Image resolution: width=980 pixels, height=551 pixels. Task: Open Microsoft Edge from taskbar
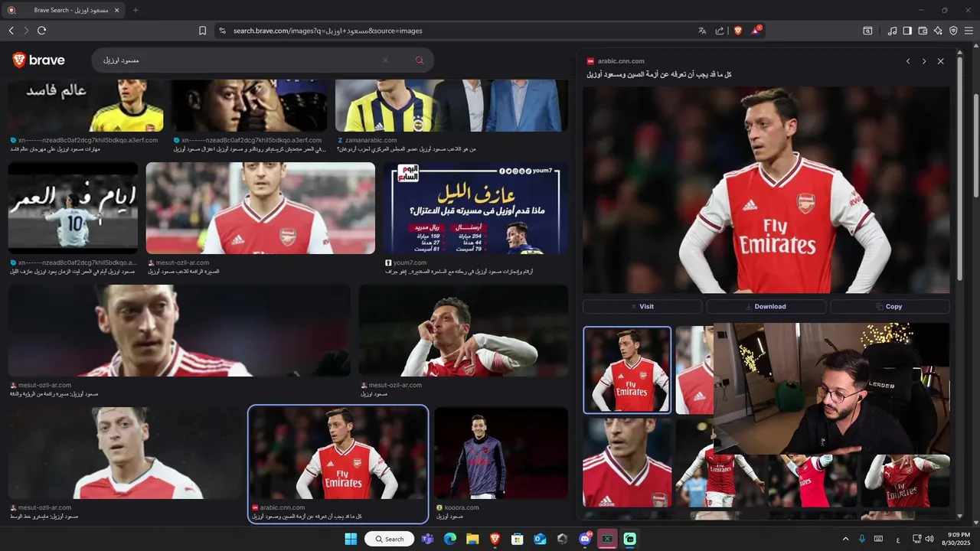coord(450,539)
